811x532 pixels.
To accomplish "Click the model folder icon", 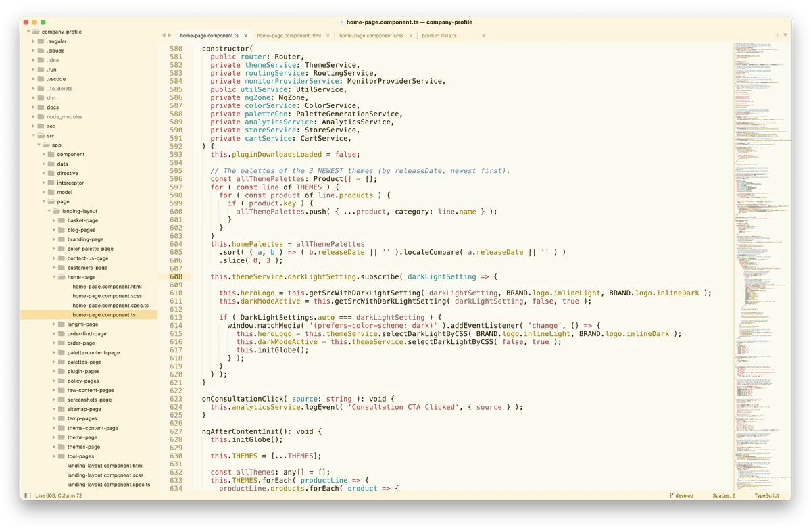I will point(51,192).
